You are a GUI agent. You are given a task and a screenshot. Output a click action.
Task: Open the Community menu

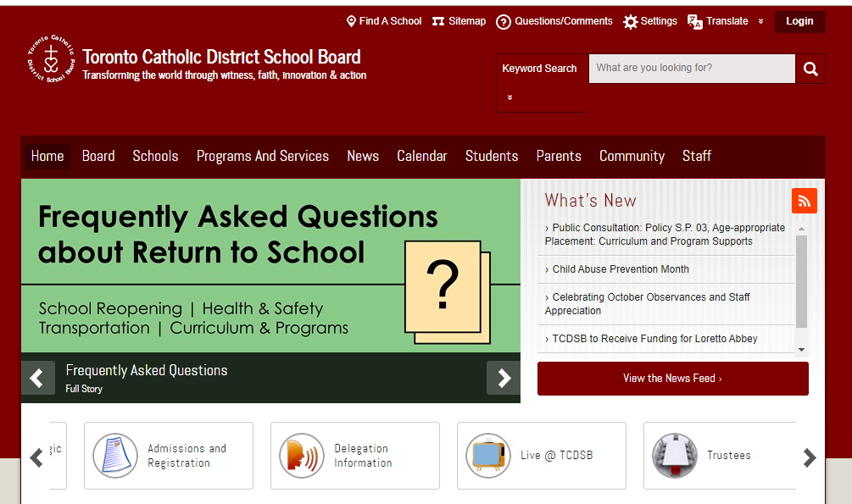632,157
